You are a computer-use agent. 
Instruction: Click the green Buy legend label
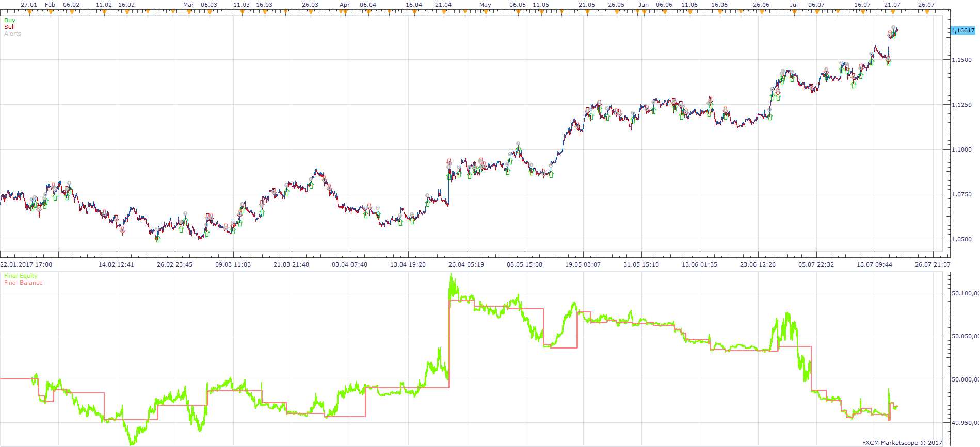[x=10, y=20]
